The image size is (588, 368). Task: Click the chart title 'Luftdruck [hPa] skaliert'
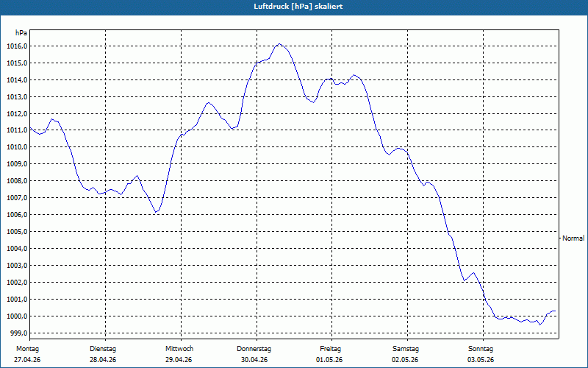pyautogui.click(x=298, y=7)
